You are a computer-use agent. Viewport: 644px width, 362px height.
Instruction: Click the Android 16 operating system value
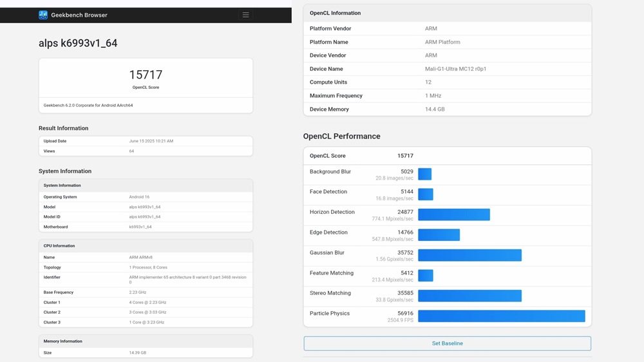(139, 197)
